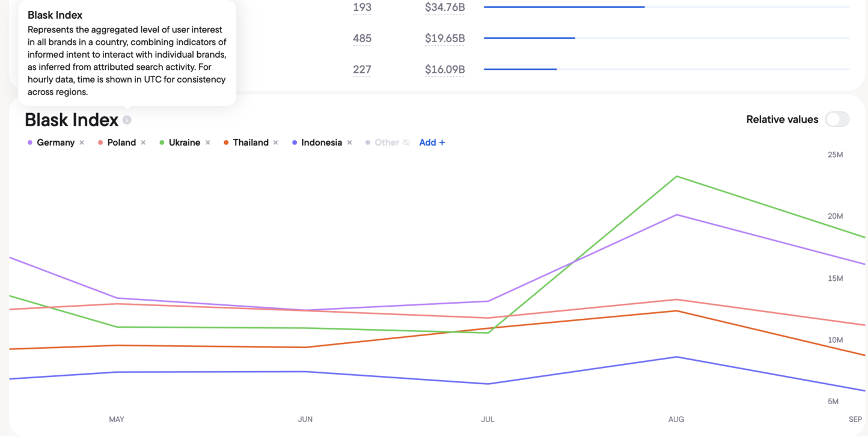Click the $16.09B underlined value
The height and width of the screenshot is (436, 868).
[x=445, y=70]
